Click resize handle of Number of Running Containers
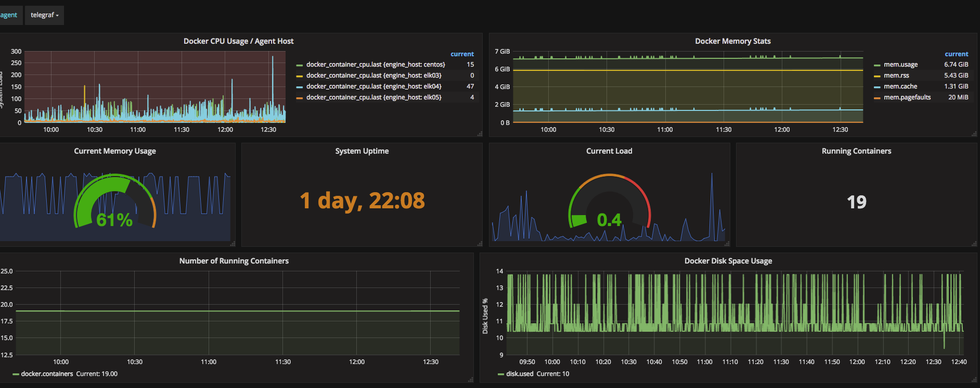Image resolution: width=980 pixels, height=388 pixels. 471,380
